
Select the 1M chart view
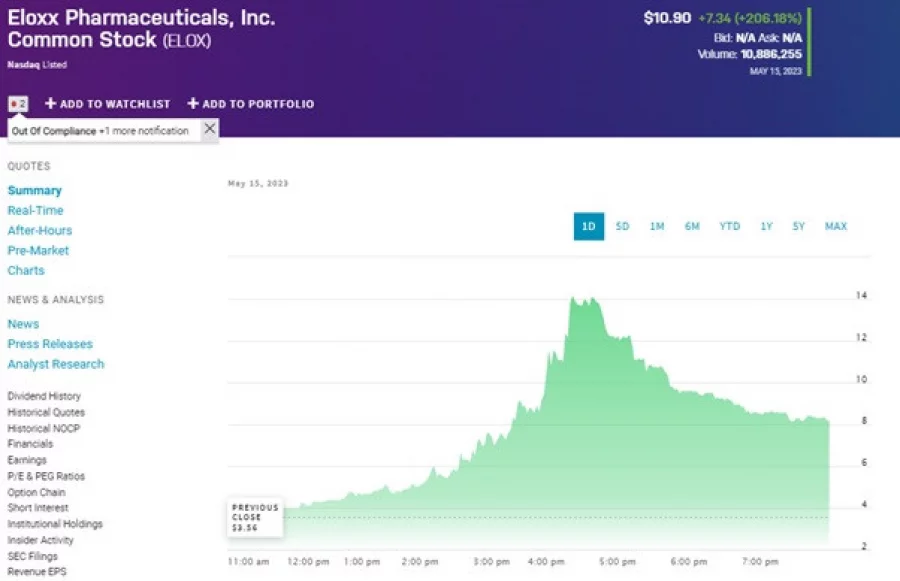[x=656, y=226]
